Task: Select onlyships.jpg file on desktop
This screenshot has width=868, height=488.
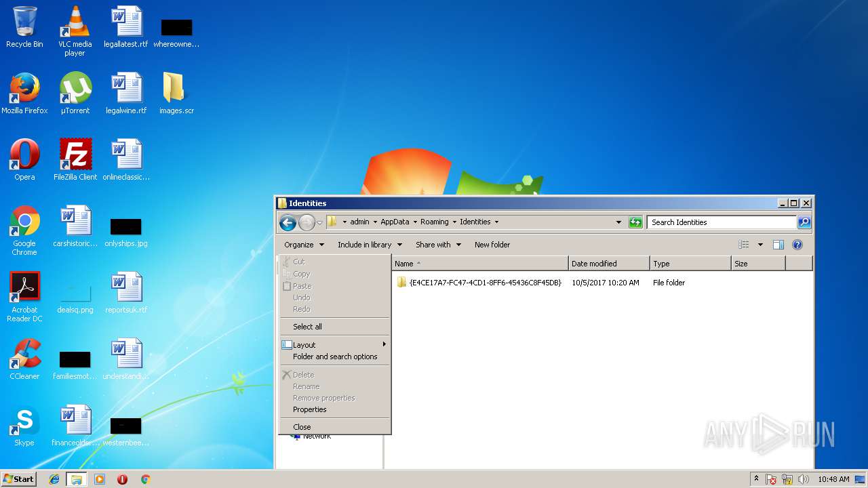Action: click(x=125, y=230)
